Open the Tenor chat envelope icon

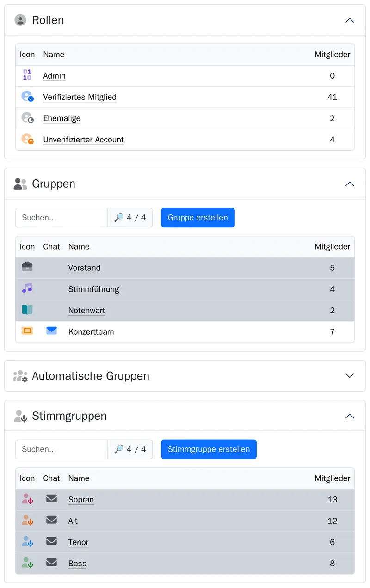(x=51, y=541)
